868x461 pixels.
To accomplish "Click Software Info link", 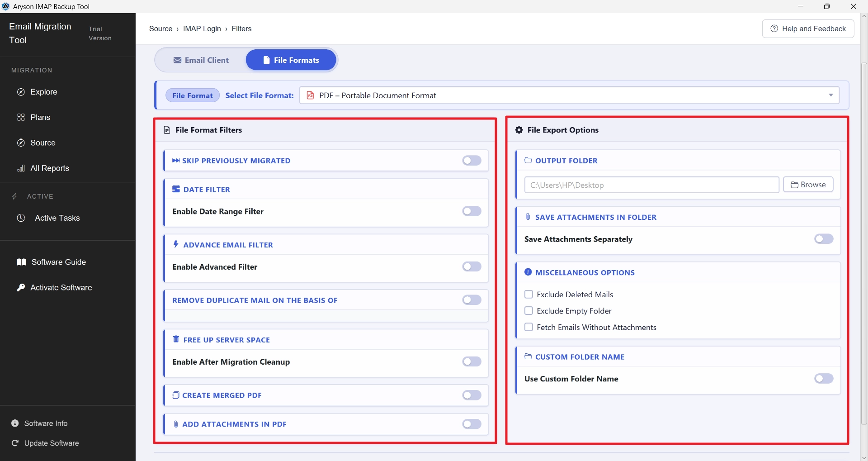I will pyautogui.click(x=40, y=423).
